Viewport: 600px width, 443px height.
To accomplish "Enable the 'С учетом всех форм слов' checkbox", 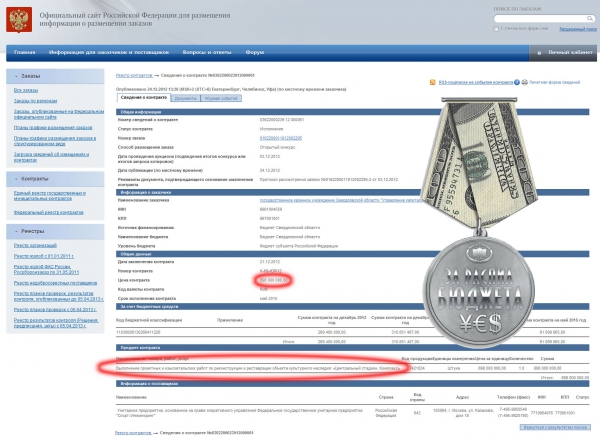I will [x=496, y=29].
